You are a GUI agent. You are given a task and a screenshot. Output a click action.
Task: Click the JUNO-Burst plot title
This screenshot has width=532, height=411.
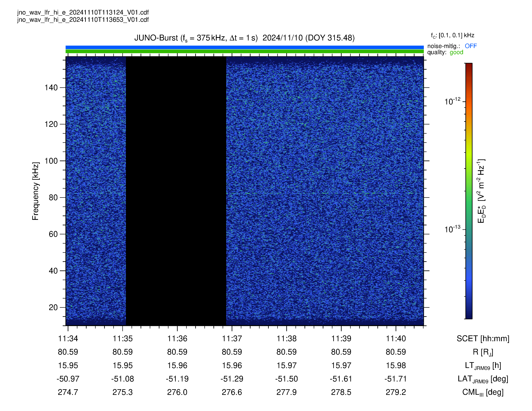[244, 38]
